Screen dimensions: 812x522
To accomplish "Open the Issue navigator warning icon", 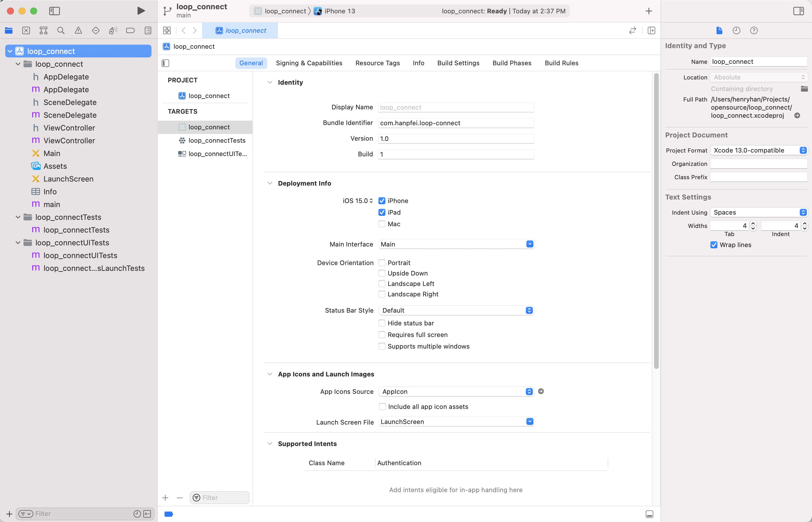I will pos(78,30).
